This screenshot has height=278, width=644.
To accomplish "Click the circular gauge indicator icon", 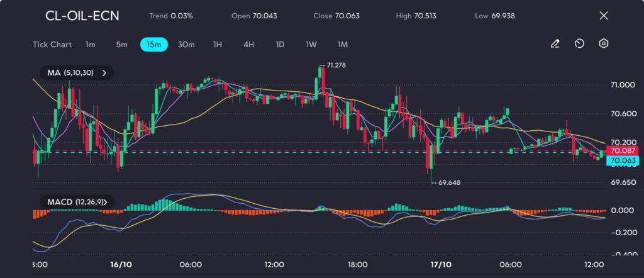I will coord(579,44).
